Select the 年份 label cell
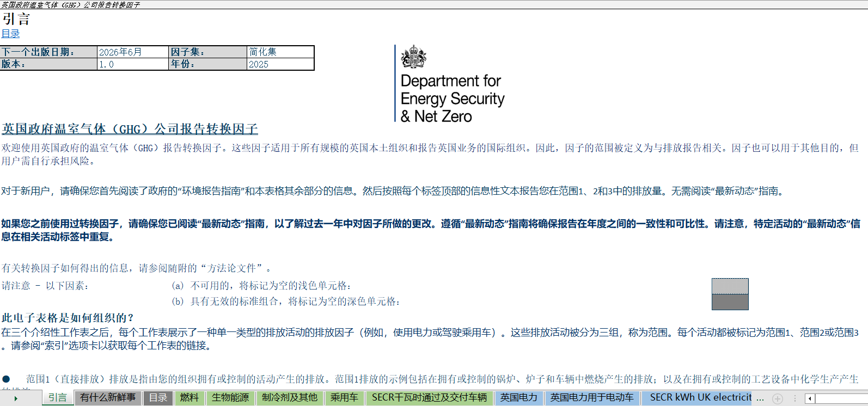 [x=208, y=64]
